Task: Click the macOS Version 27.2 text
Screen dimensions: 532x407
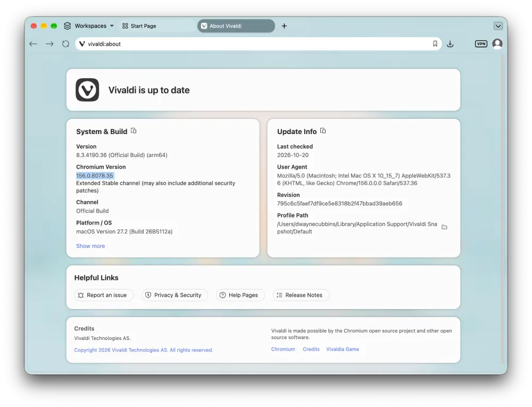Action: pos(124,231)
